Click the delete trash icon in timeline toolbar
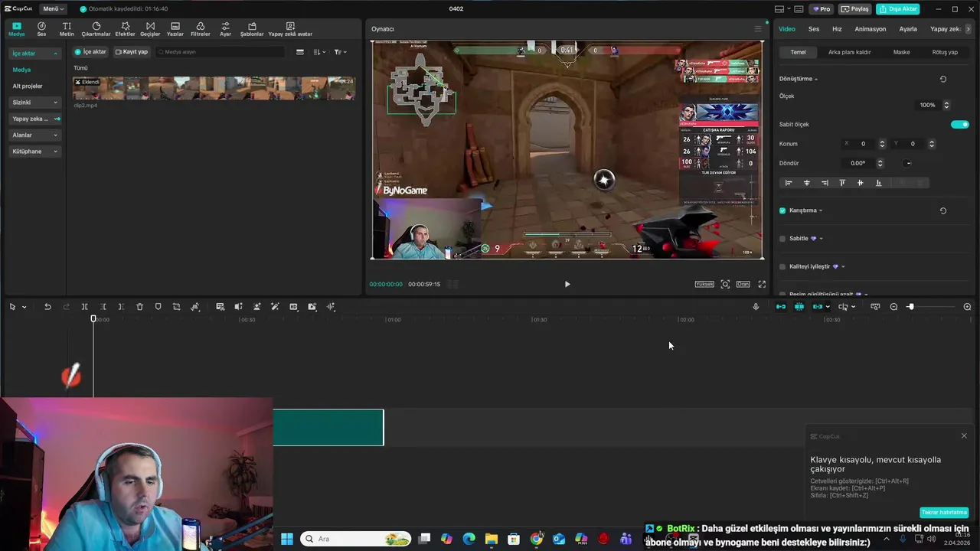980x551 pixels. [139, 307]
